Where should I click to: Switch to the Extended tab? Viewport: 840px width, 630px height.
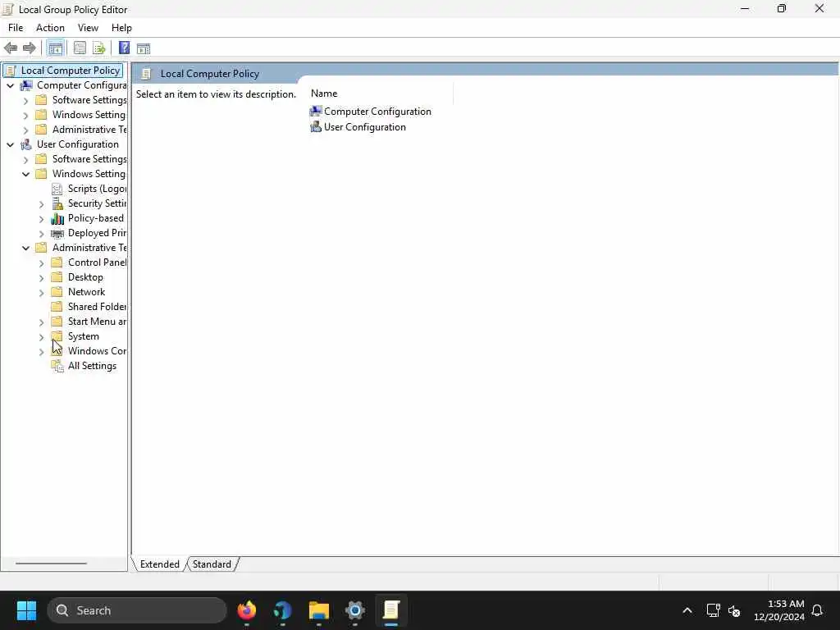coord(160,564)
